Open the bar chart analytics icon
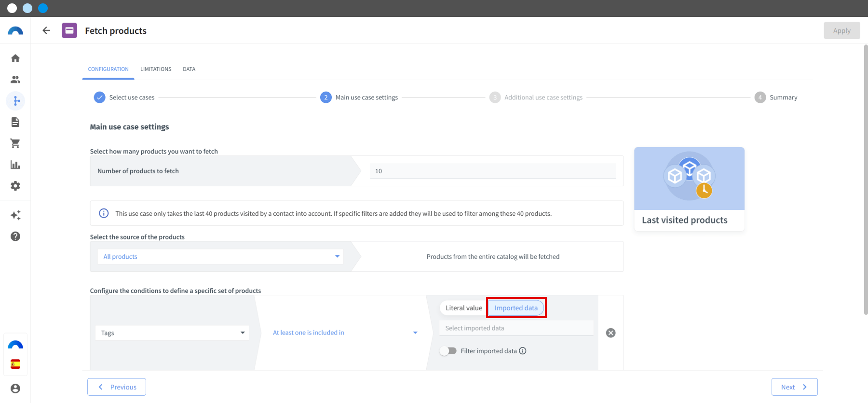The width and height of the screenshot is (868, 403). (x=15, y=165)
